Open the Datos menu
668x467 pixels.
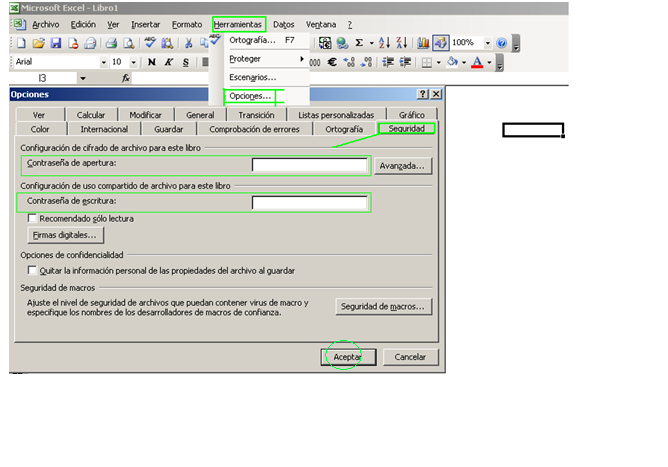pyautogui.click(x=284, y=25)
